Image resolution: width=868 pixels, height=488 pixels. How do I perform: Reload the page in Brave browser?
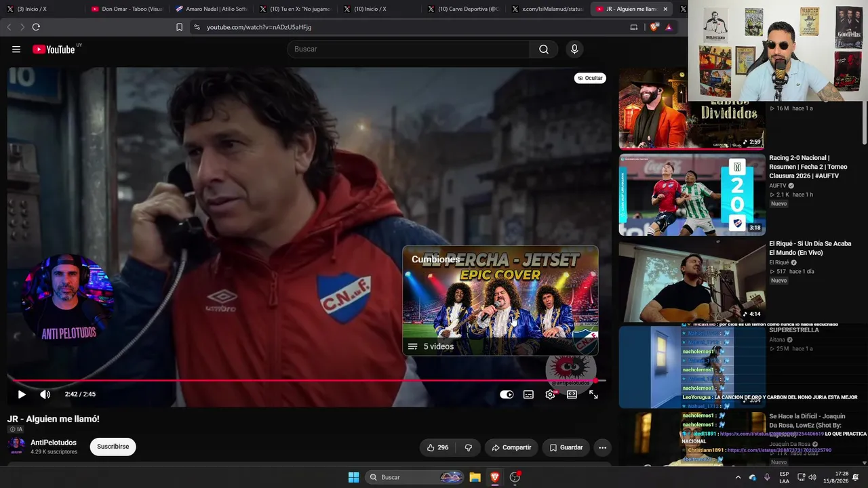pyautogui.click(x=36, y=27)
